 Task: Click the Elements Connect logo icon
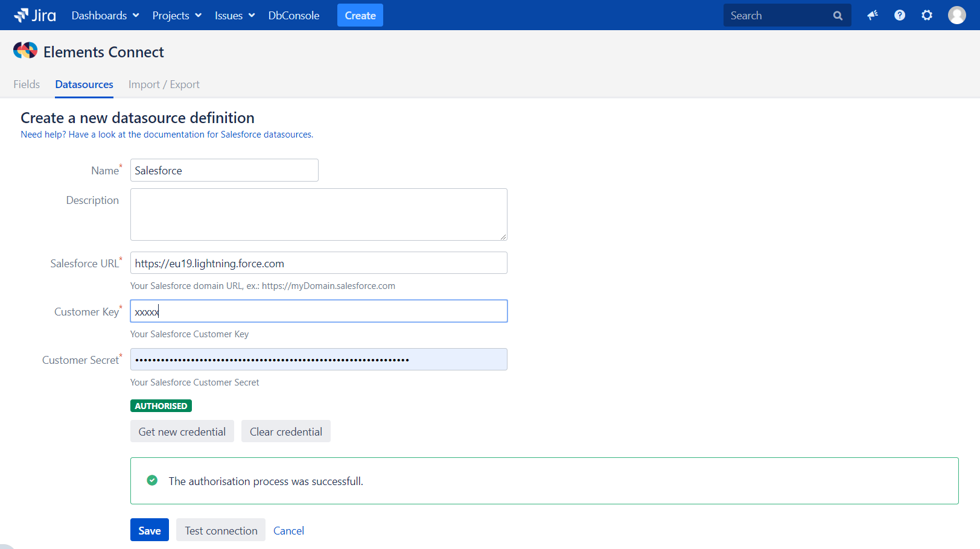[x=25, y=51]
